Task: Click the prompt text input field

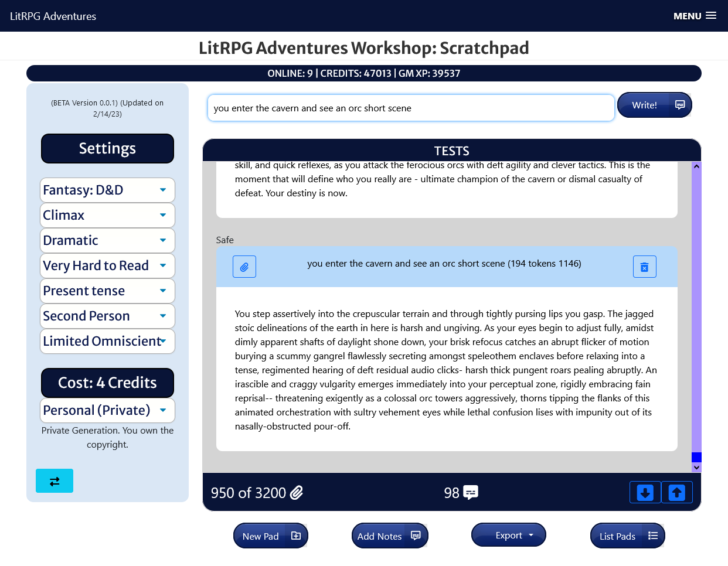Action: 411,108
